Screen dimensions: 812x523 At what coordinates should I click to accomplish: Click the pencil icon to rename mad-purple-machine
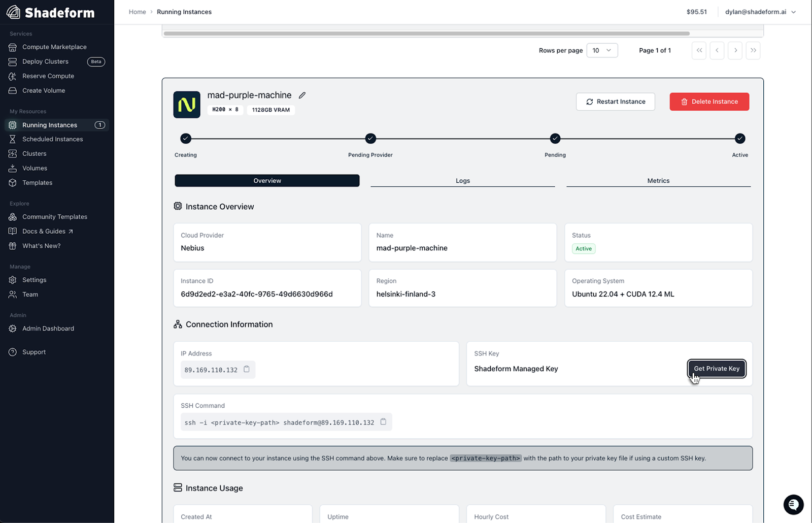[302, 95]
